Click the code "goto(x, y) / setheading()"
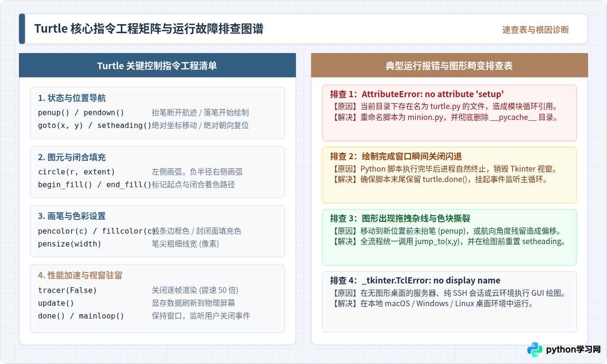Image resolution: width=607 pixels, height=364 pixels. 94,126
